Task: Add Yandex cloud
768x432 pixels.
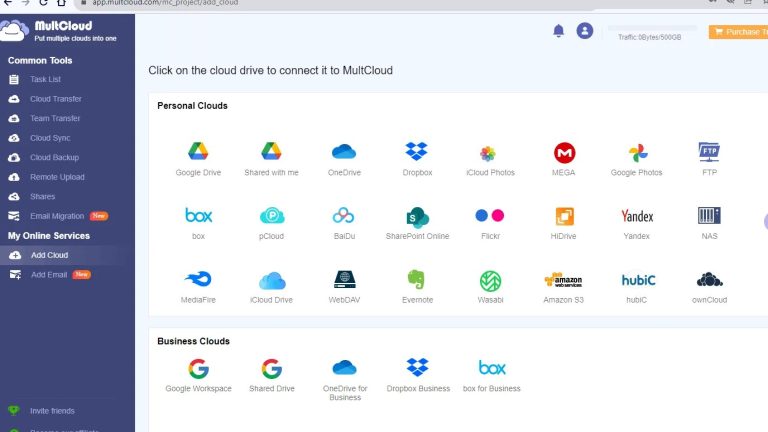Action: [x=636, y=223]
